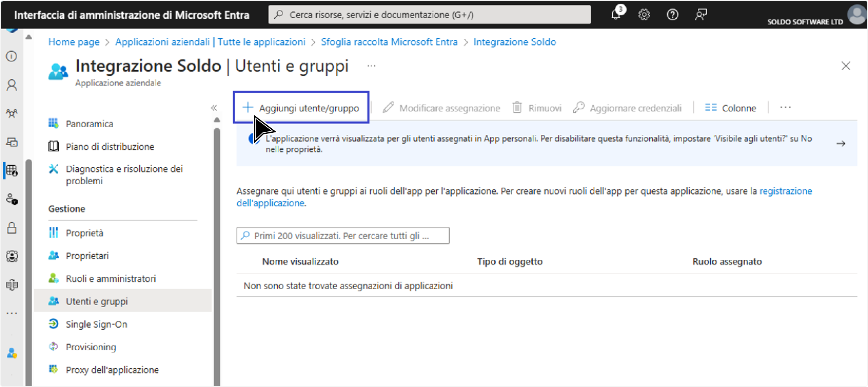Click the SOLDO SOFTWARE LTD account avatar

[x=857, y=15]
